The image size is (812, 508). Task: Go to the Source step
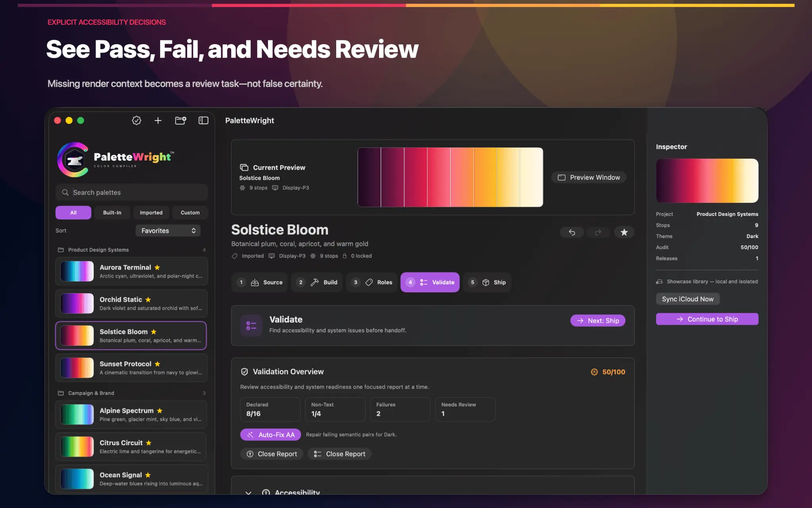pos(260,282)
